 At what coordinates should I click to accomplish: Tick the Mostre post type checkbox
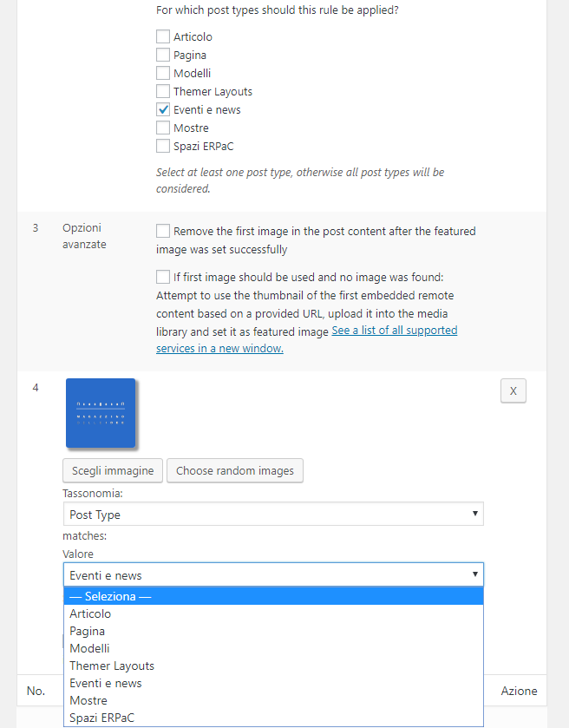click(163, 128)
